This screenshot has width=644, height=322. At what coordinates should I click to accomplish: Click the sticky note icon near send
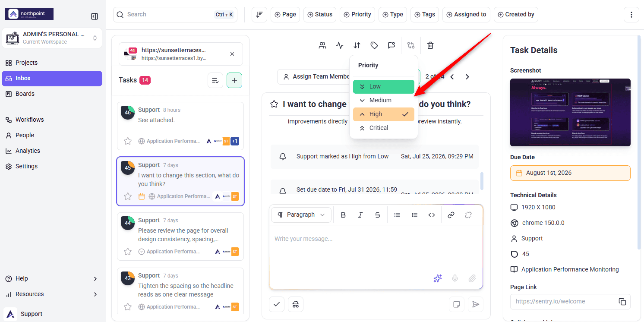(x=457, y=304)
